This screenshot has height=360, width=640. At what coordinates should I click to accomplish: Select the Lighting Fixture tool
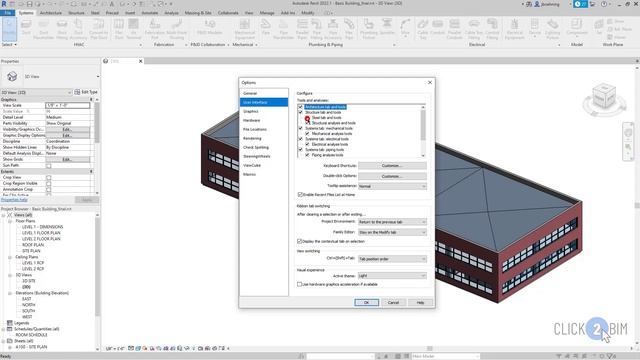pyautogui.click(x=552, y=29)
